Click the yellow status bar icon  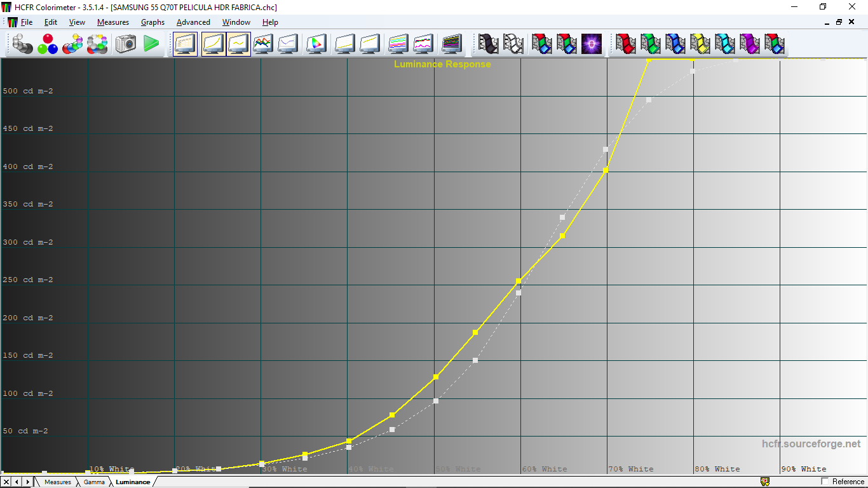click(x=765, y=482)
